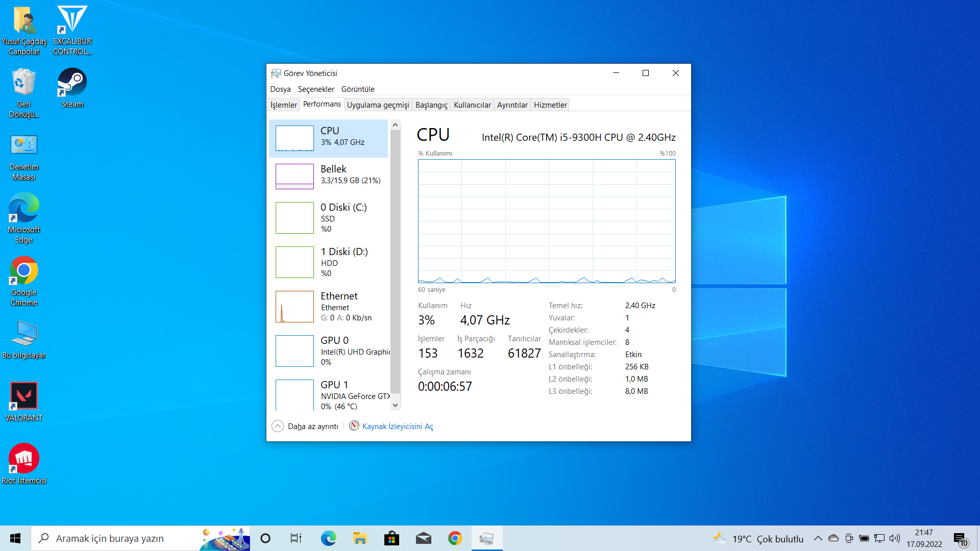Open the Seçenekler menu
This screenshot has height=551, width=980.
click(316, 89)
